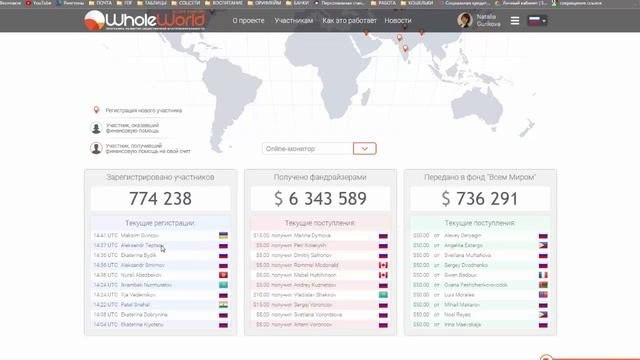Click the Svetlana Vorontsova receipt entry
Screen dimensions: 640x360
click(320, 315)
